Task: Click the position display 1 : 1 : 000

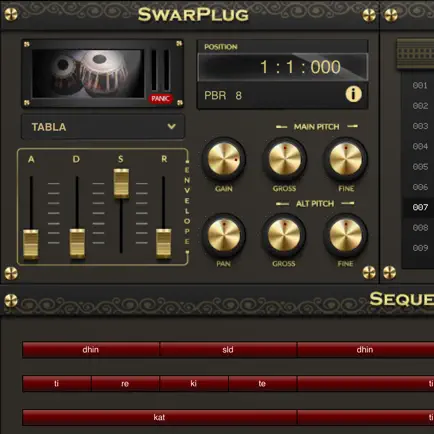Action: (x=283, y=67)
